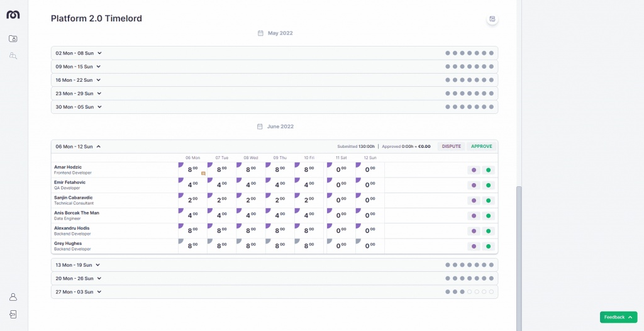Select Emir Fetahovic's Friday 4:00 cell
This screenshot has height=331, width=644.
click(309, 185)
